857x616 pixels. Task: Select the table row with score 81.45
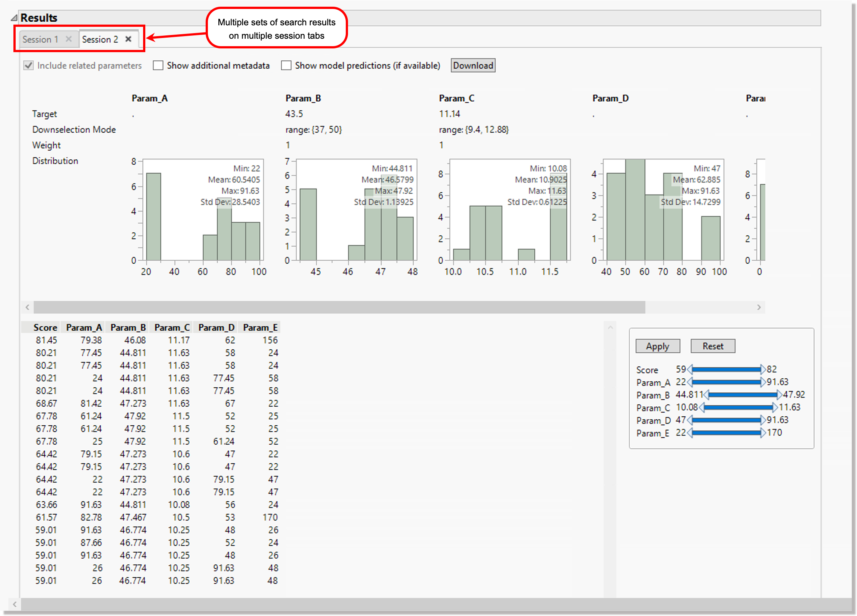tap(151, 340)
